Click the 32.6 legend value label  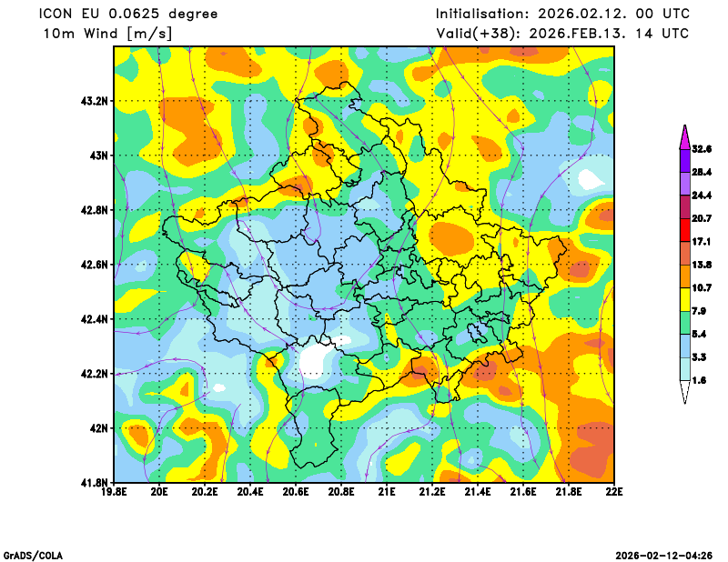(x=702, y=148)
